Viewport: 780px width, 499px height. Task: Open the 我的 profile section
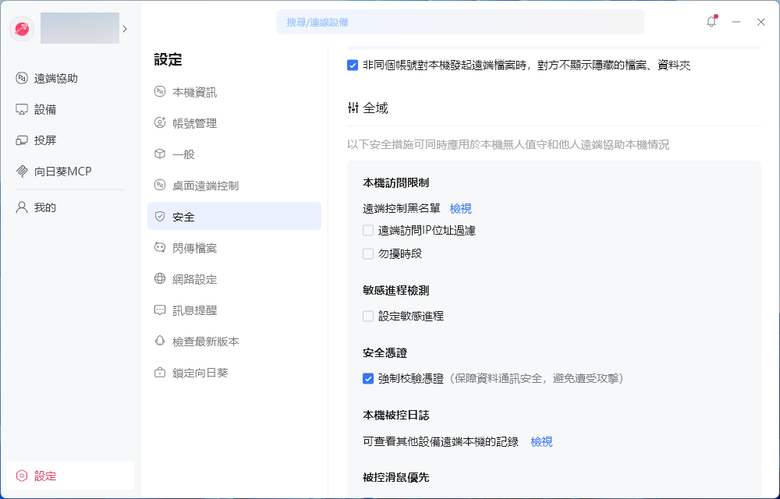(70, 207)
